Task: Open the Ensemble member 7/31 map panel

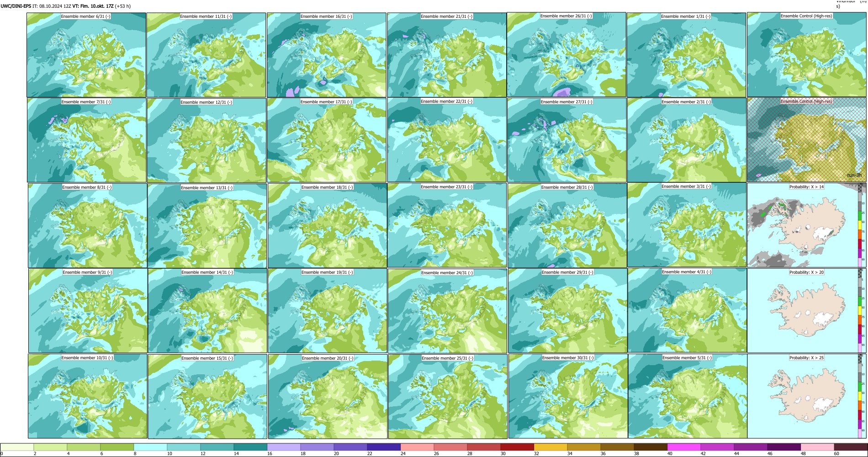Action: 86,140
